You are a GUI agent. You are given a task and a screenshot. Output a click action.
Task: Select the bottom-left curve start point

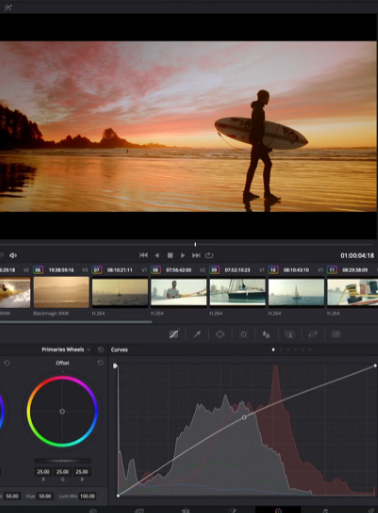(118, 496)
